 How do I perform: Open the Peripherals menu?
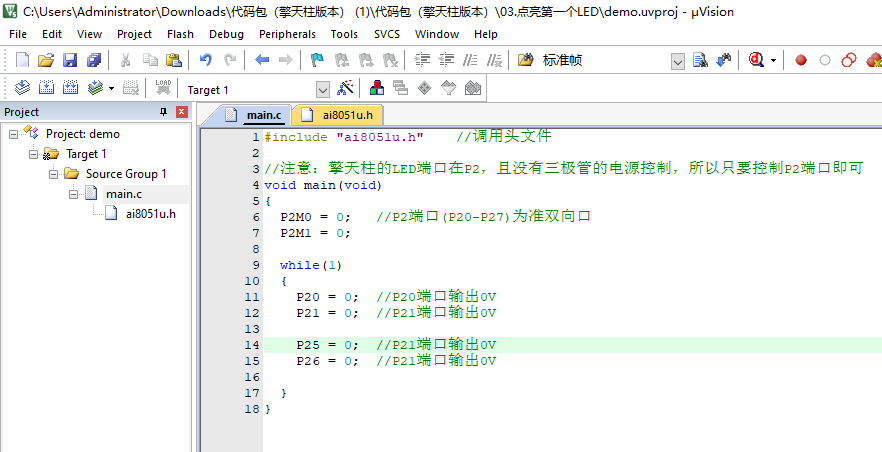pos(287,34)
